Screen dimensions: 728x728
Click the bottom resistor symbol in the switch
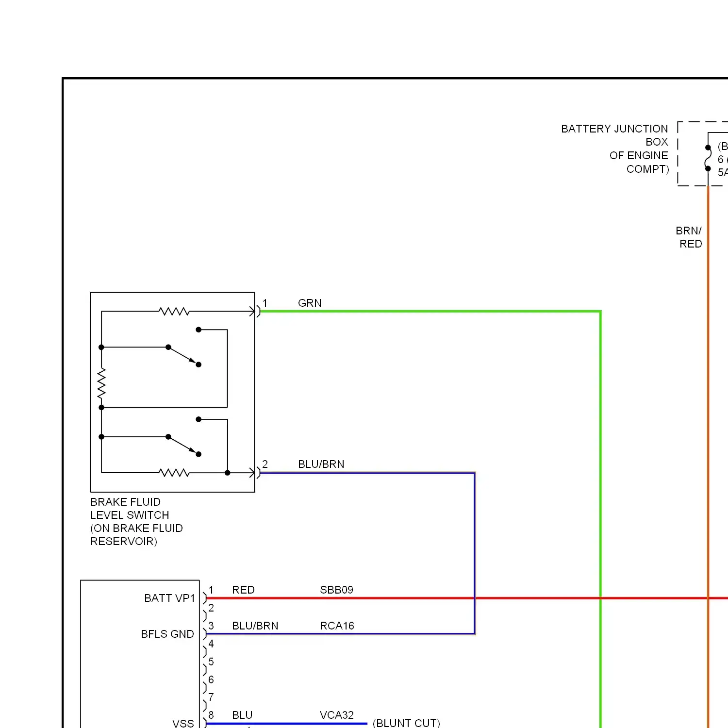click(x=174, y=472)
